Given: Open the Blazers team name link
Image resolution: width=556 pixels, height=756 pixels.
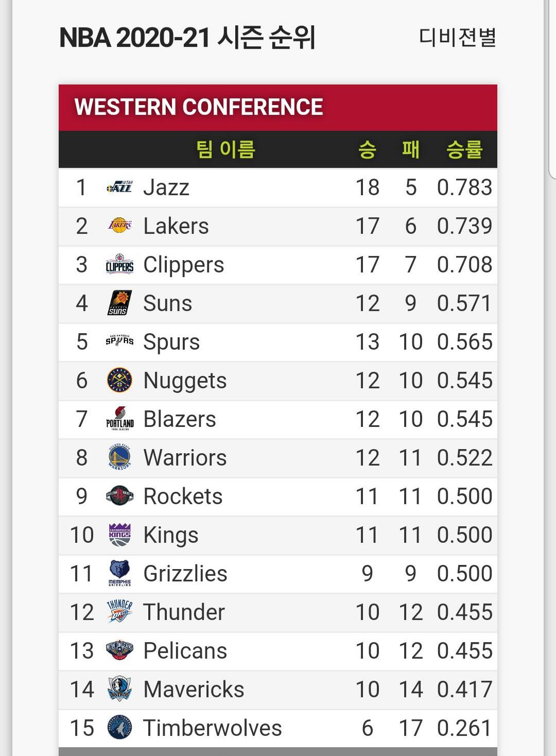Looking at the screenshot, I should click(x=180, y=419).
